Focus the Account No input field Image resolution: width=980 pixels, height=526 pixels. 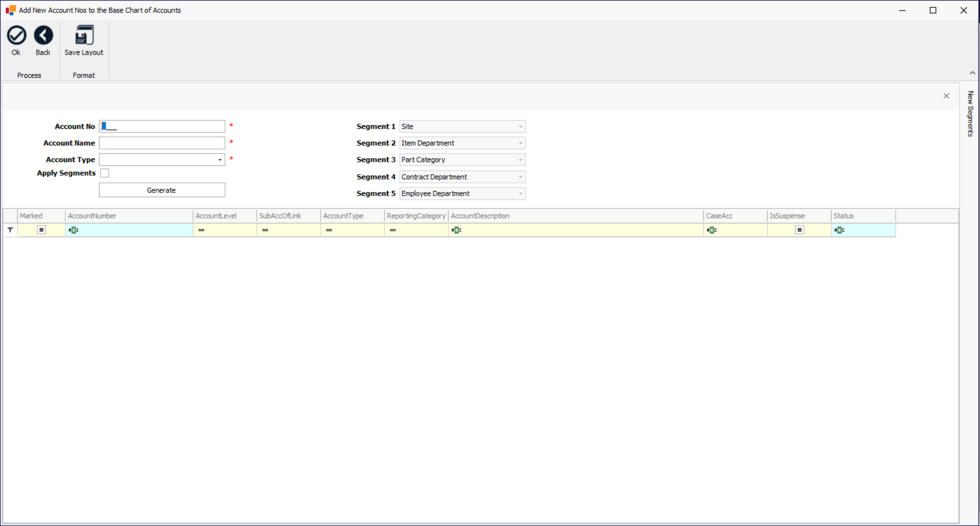[162, 127]
